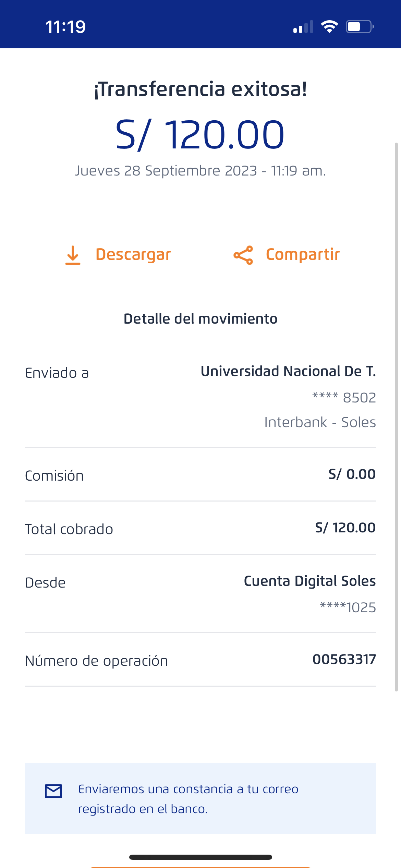Viewport: 401px width, 868px height.
Task: Tap the Wi-Fi status icon
Action: pos(329,27)
